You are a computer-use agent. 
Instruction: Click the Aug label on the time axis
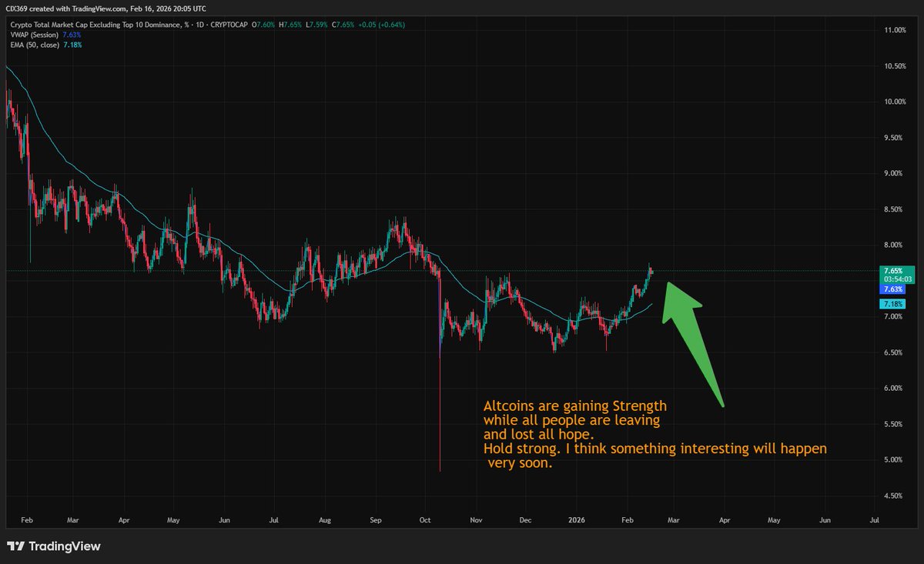coord(325,521)
